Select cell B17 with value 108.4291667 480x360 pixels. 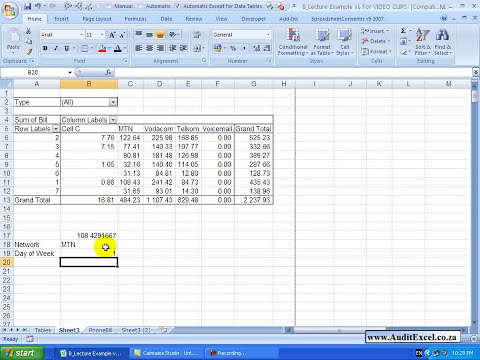pos(89,235)
